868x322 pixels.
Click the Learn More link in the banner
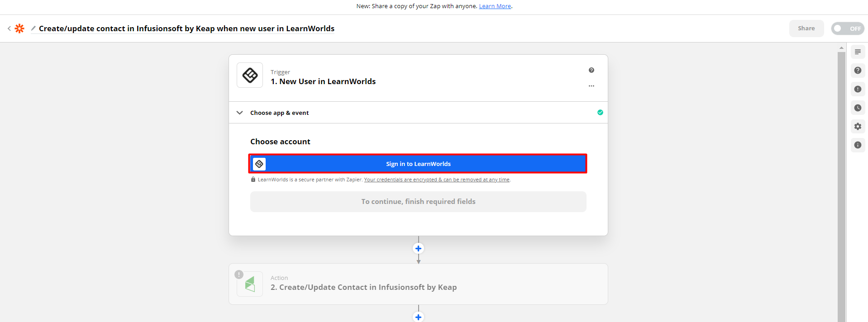[495, 6]
